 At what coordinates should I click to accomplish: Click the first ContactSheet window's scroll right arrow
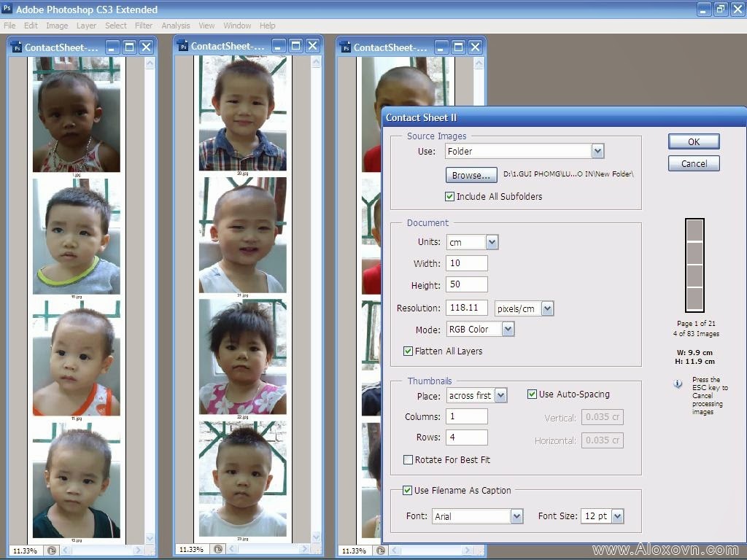click(138, 551)
